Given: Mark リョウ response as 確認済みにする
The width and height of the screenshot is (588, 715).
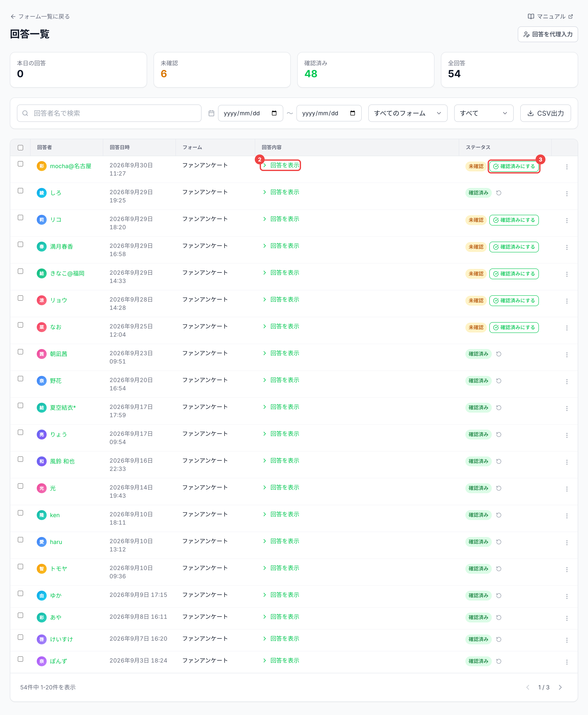Looking at the screenshot, I should 514,300.
